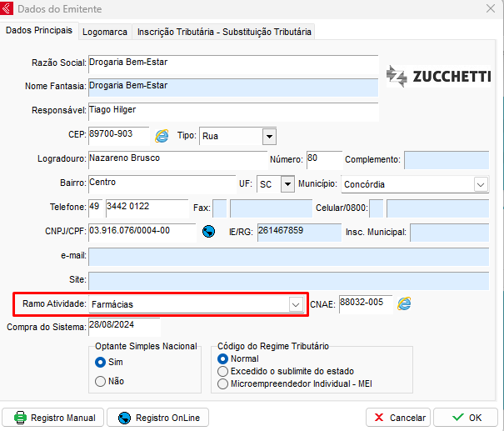Expand the Município dropdown list
The height and width of the screenshot is (431, 504).
481,184
